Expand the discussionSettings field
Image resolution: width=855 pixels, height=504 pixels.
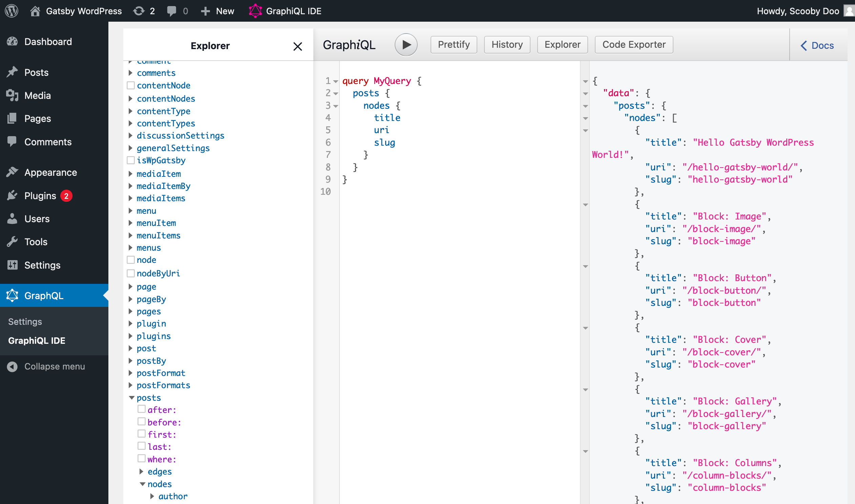[130, 135]
